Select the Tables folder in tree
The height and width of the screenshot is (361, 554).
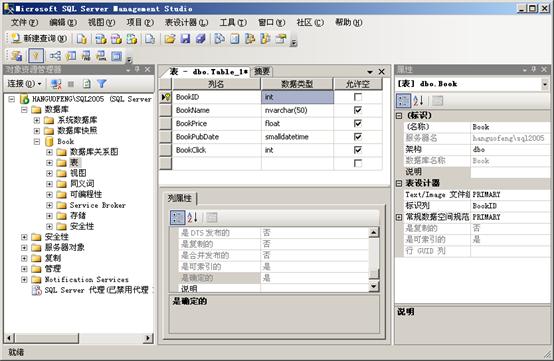pyautogui.click(x=74, y=162)
